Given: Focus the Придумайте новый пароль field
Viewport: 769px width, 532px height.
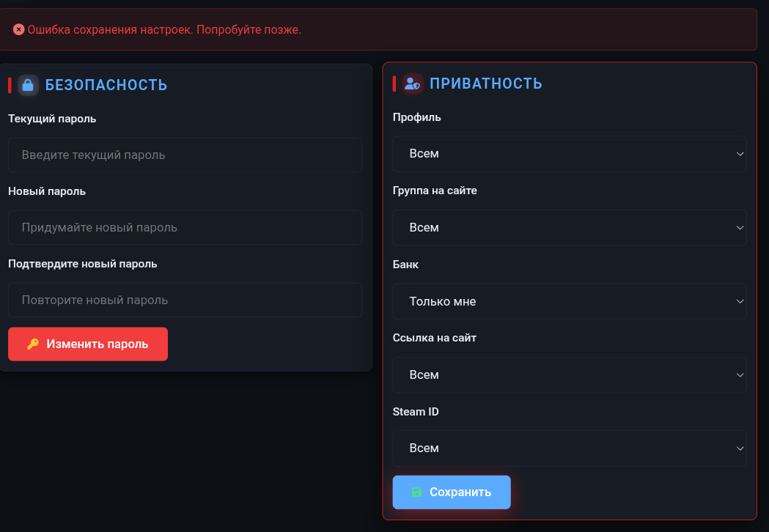Looking at the screenshot, I should (185, 227).
